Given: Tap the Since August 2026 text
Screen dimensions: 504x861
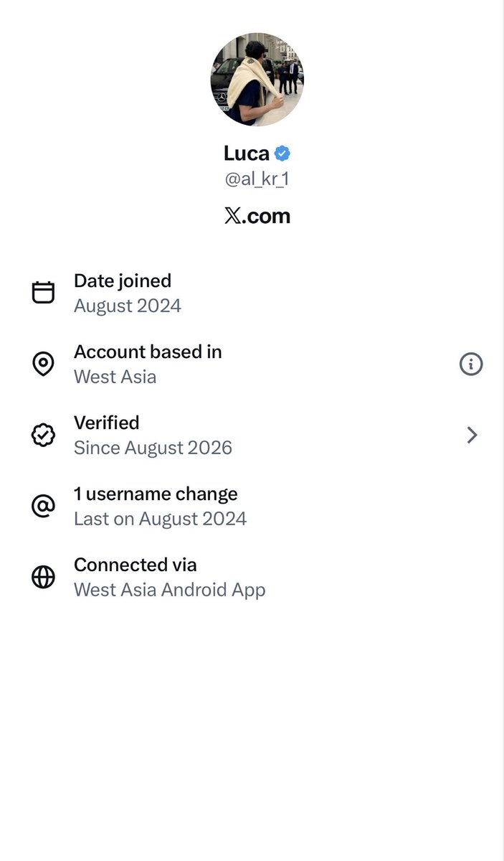Looking at the screenshot, I should (153, 448).
